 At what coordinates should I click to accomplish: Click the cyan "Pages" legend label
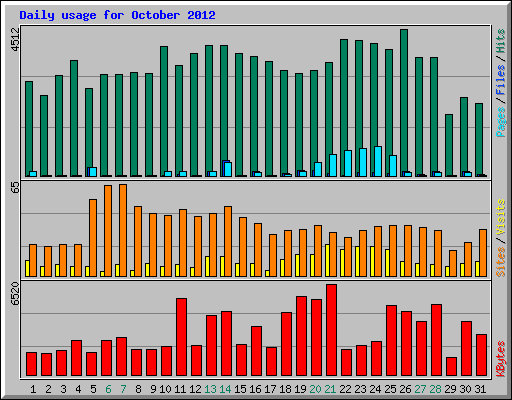click(x=501, y=122)
